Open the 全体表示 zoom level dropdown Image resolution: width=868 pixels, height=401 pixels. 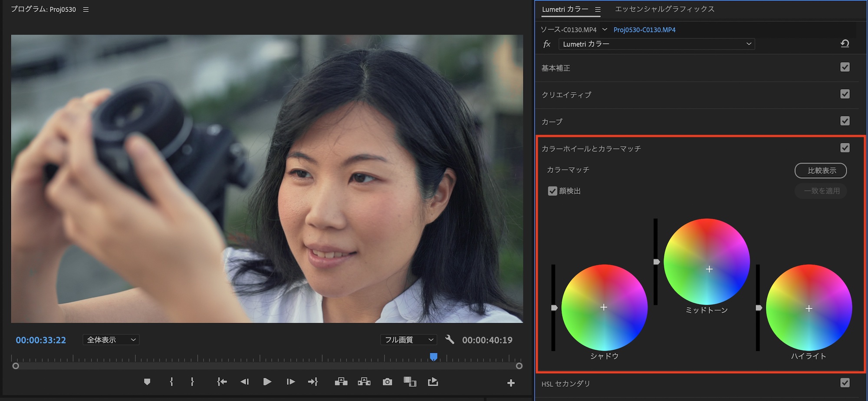click(111, 340)
